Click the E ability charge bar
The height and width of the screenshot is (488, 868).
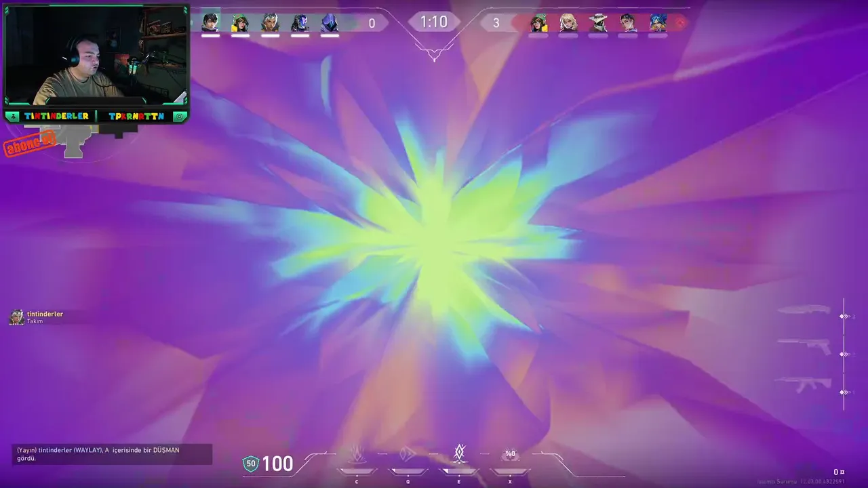coord(459,472)
